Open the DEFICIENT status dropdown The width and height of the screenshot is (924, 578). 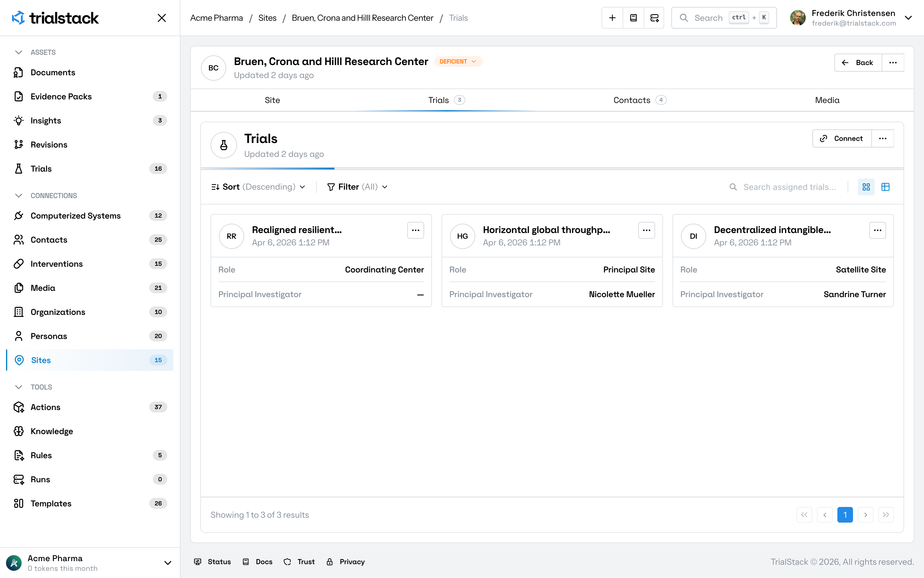(458, 61)
